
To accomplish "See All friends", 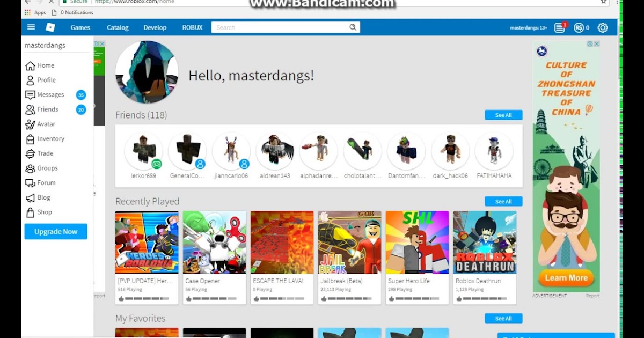I will [x=503, y=115].
